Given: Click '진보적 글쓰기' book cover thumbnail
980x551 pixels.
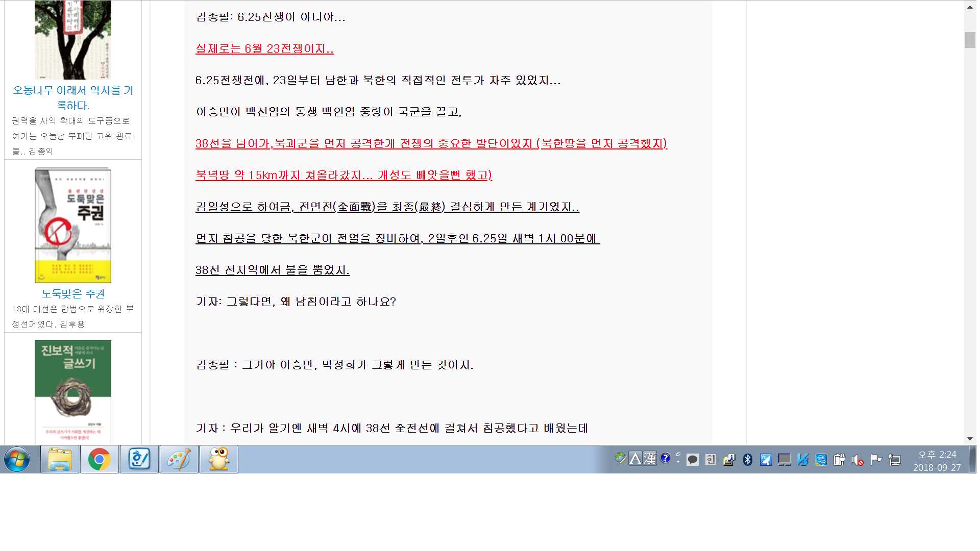Looking at the screenshot, I should tap(73, 391).
